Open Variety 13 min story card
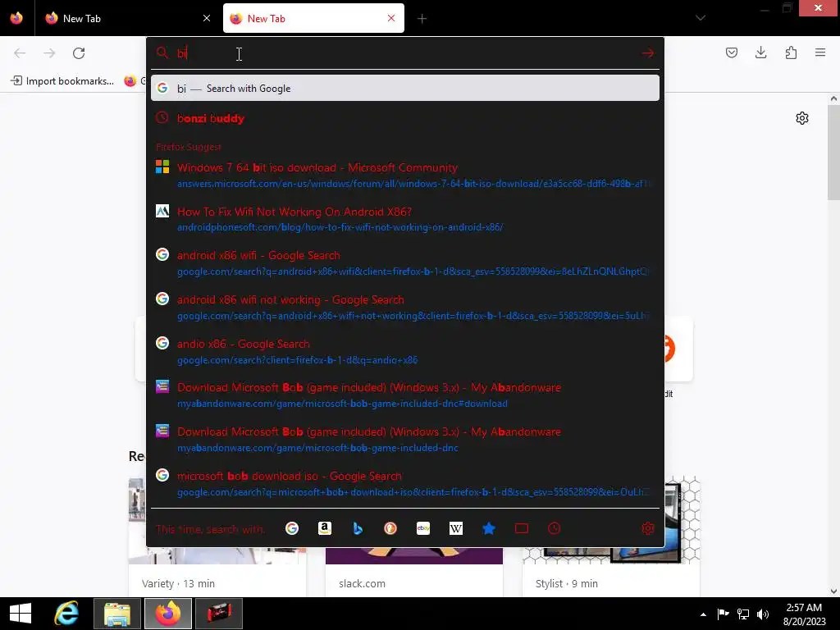 click(x=217, y=572)
